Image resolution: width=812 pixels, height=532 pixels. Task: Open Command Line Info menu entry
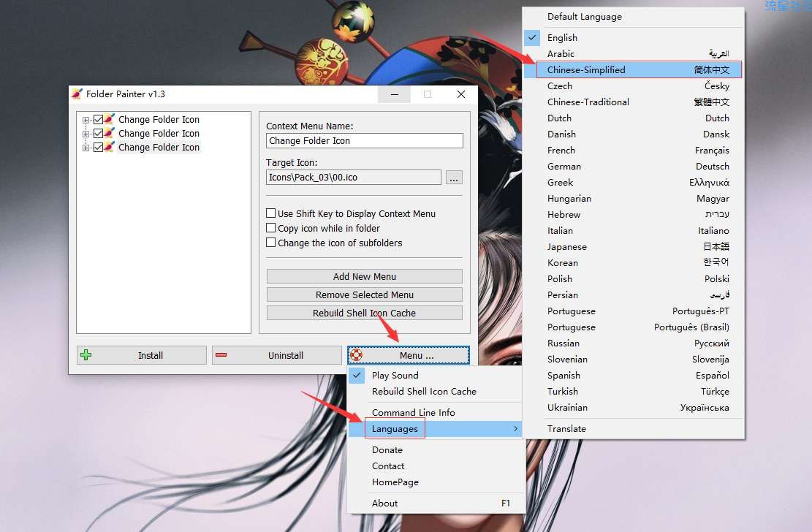click(x=435, y=412)
